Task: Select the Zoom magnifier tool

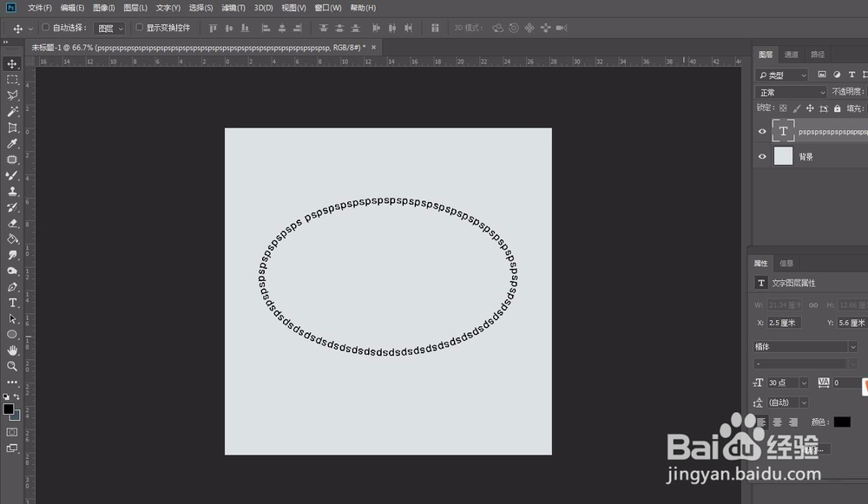Action: tap(12, 366)
